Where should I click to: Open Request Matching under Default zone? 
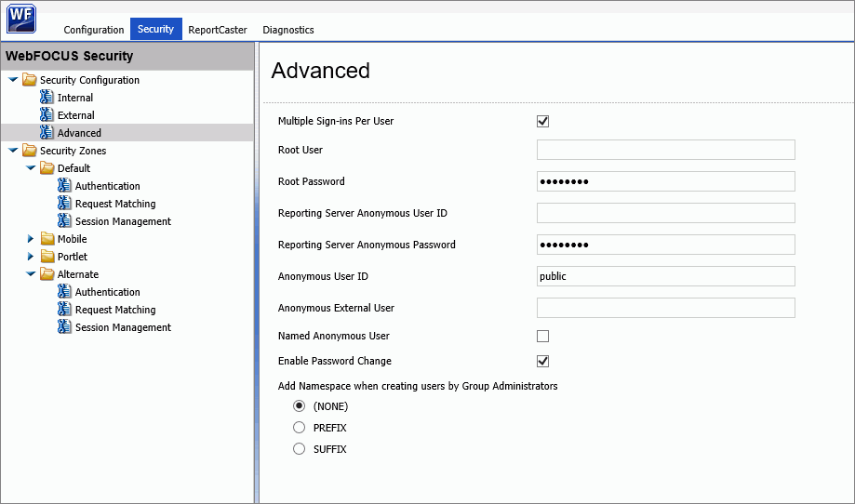coord(115,204)
